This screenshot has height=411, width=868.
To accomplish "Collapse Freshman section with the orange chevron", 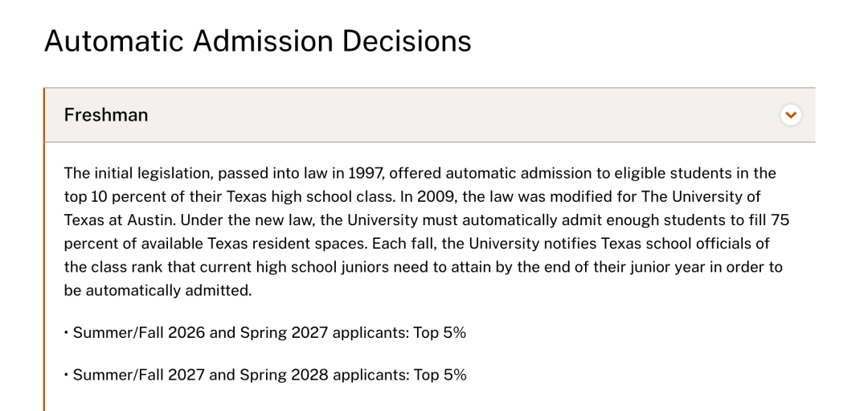I will (791, 115).
